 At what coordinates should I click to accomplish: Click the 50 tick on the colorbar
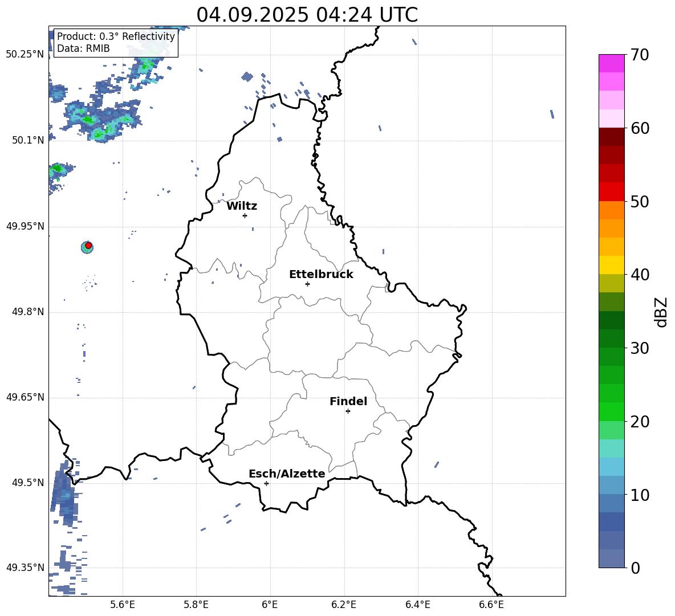640,201
